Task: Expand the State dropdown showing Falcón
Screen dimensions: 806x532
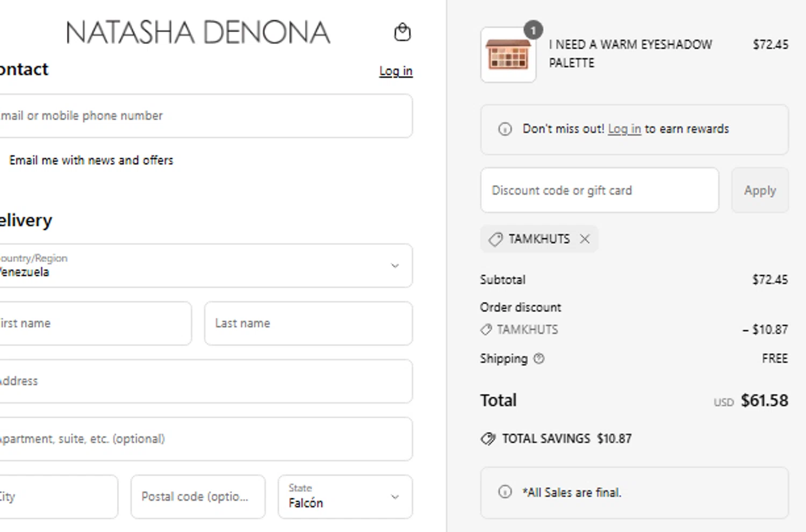Action: coord(345,497)
